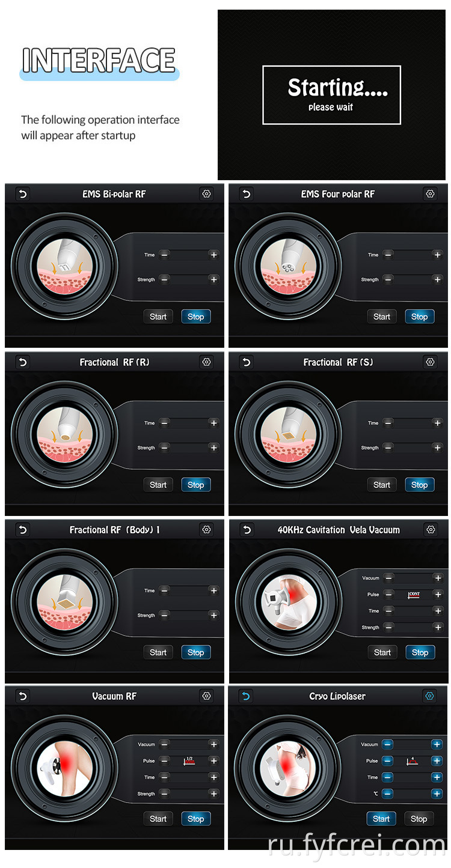Image resolution: width=451 pixels, height=868 pixels.
Task: Open blue settings gear in Cryo Lipolaser panel
Action: point(429,696)
